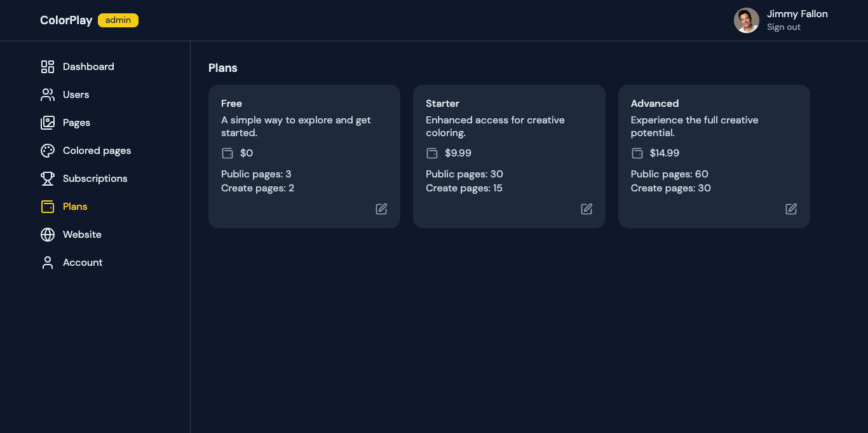This screenshot has height=433, width=868.
Task: Click the Website globe icon
Action: pyautogui.click(x=48, y=235)
